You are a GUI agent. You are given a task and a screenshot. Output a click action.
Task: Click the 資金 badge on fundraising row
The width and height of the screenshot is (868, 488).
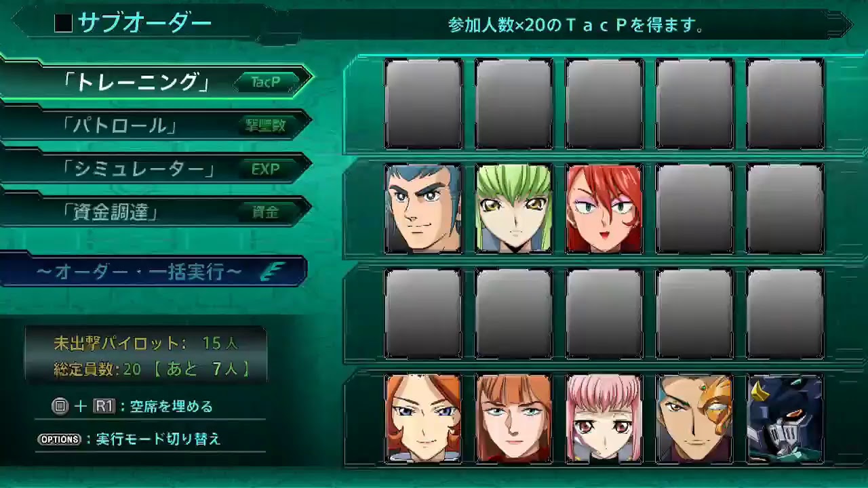[266, 212]
